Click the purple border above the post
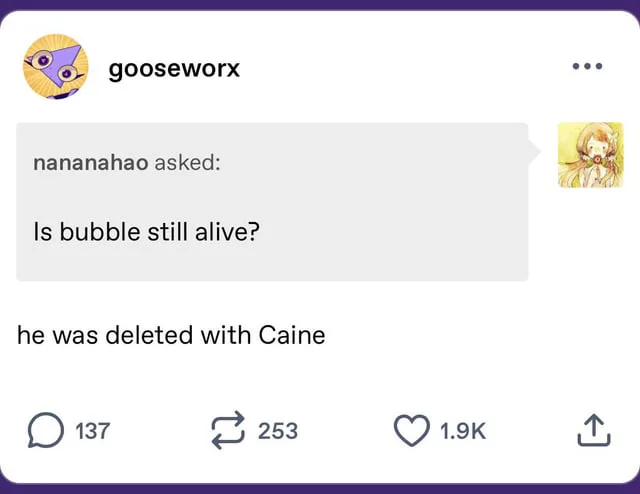Screen dimensions: 640x494 coord(320,4)
